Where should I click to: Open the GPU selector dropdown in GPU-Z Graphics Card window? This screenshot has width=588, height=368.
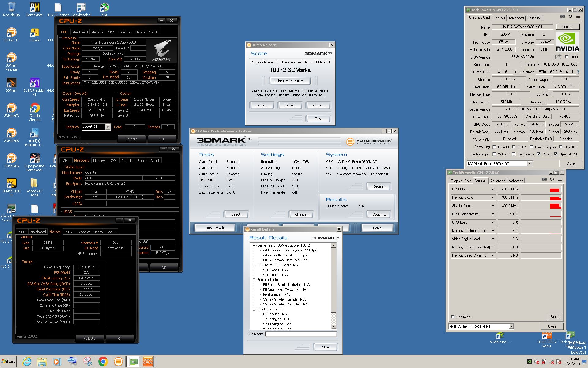530,164
